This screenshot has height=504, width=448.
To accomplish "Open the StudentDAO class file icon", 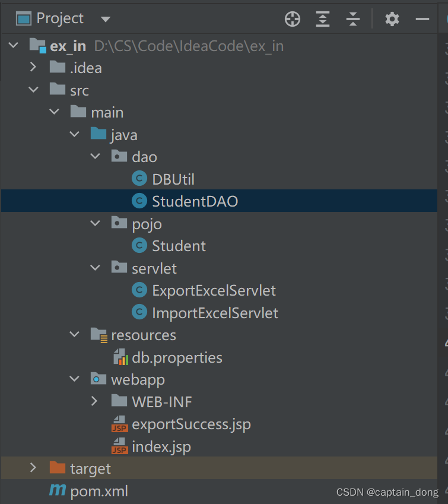I will tap(139, 201).
